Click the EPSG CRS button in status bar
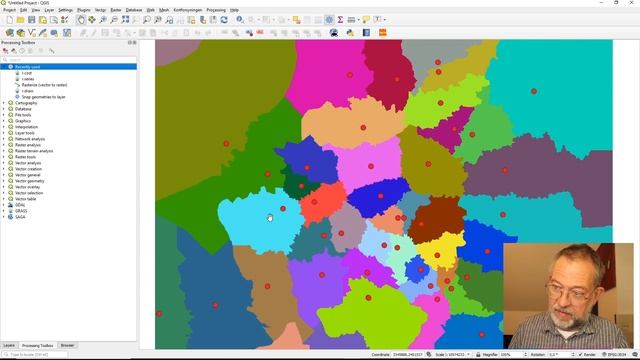Viewport: 640px width, 360px height. click(614, 355)
